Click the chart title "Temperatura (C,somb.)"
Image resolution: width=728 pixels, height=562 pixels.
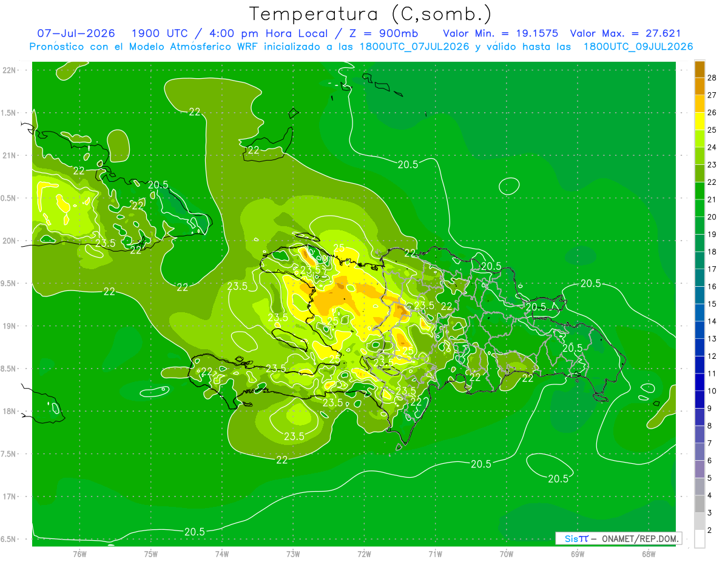pyautogui.click(x=371, y=14)
